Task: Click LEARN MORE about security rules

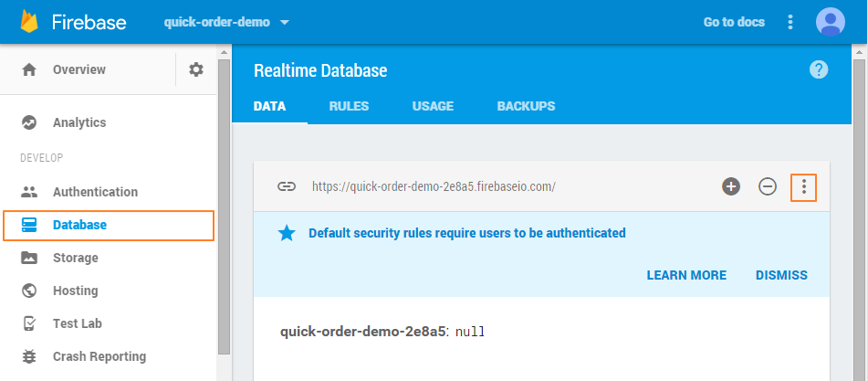Action: [x=686, y=275]
